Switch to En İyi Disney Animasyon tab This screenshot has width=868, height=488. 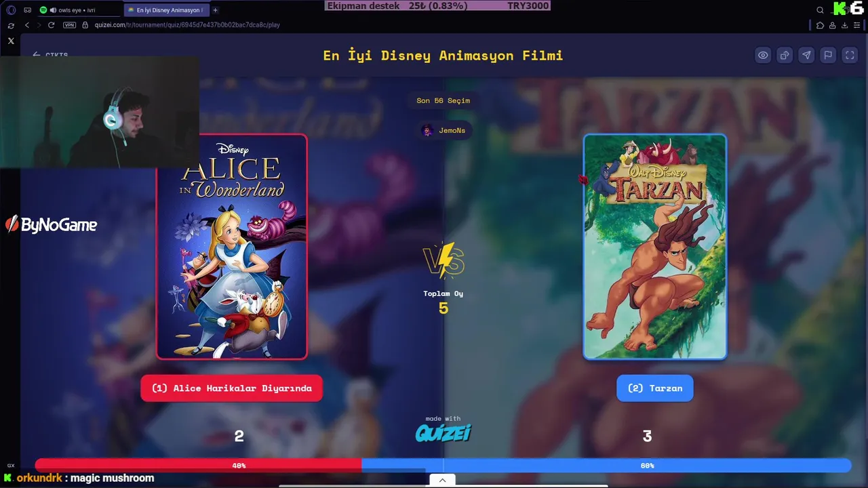click(167, 10)
